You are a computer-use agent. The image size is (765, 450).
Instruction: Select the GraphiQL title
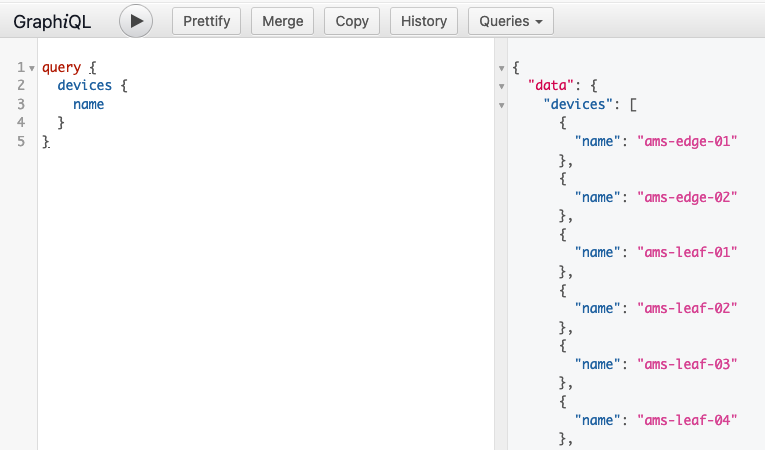click(52, 21)
